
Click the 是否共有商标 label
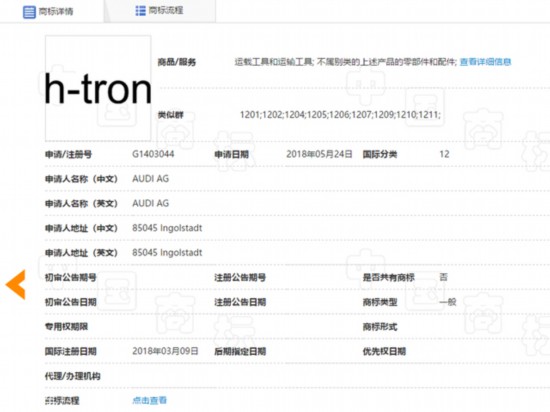tap(388, 277)
